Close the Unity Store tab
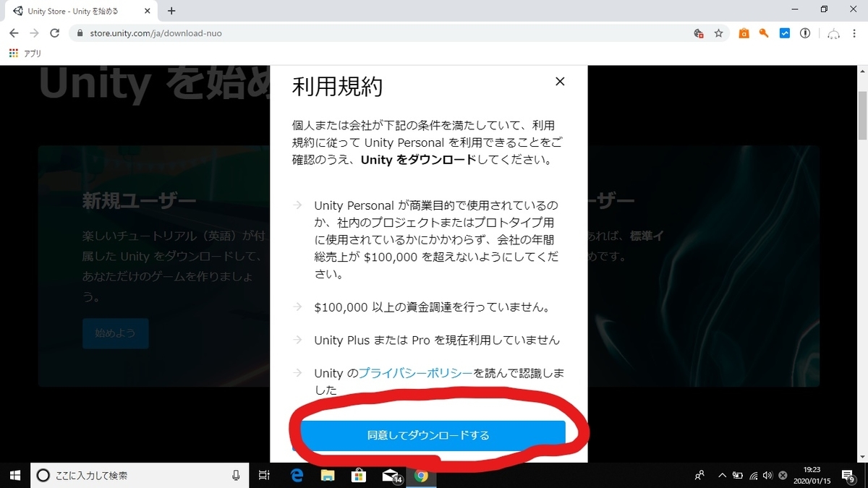The width and height of the screenshot is (868, 488). [x=148, y=11]
